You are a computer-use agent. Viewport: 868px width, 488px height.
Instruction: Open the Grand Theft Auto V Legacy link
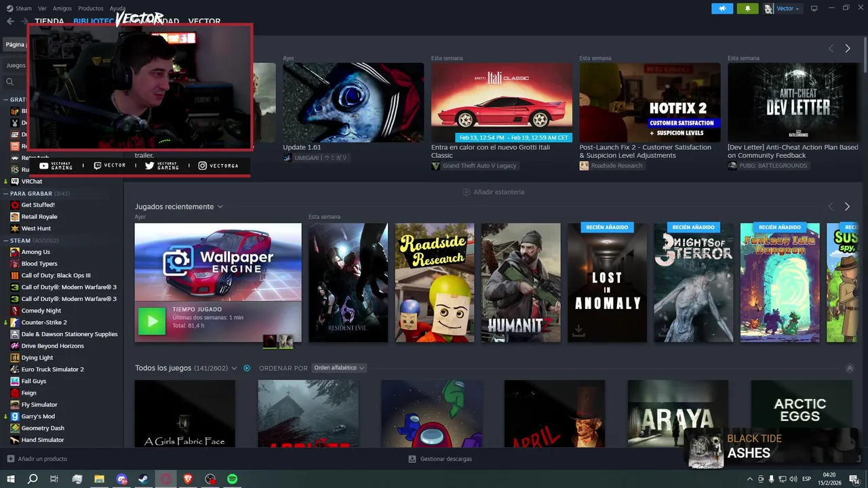(x=479, y=166)
